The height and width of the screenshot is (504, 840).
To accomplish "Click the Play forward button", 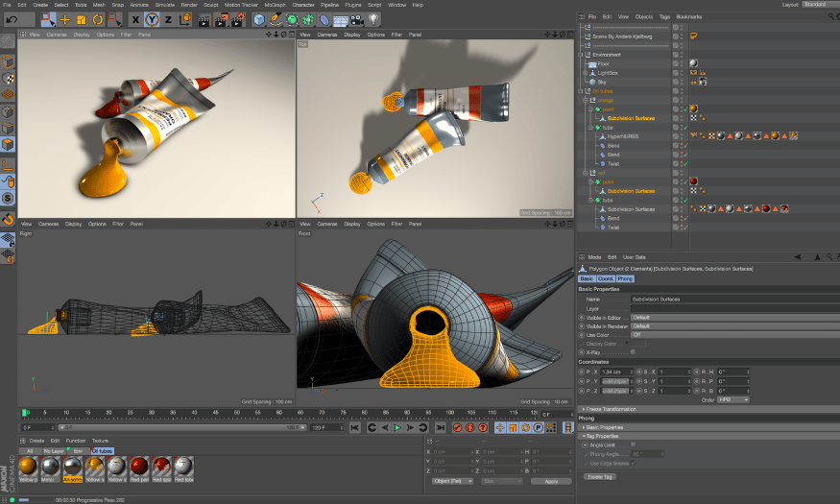I will coord(397,427).
